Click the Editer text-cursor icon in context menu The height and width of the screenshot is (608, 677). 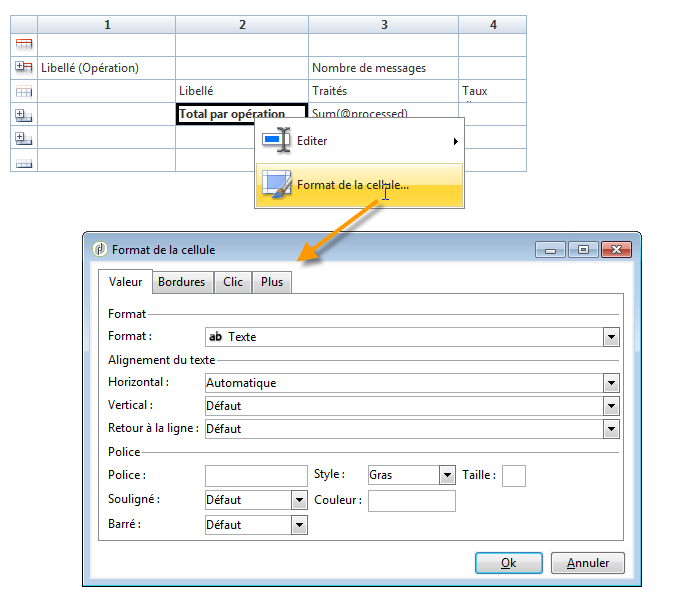276,140
